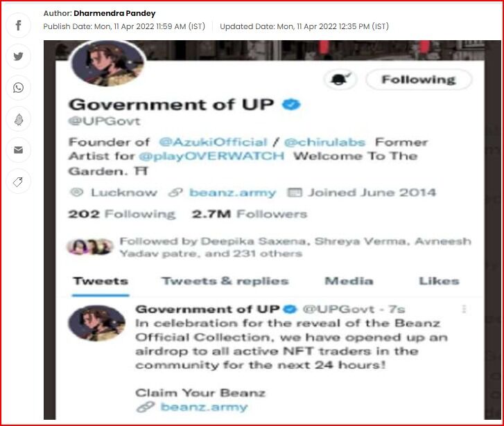Image resolution: width=504 pixels, height=426 pixels.
Task: Open beanz.army link in profile info
Action: (232, 193)
